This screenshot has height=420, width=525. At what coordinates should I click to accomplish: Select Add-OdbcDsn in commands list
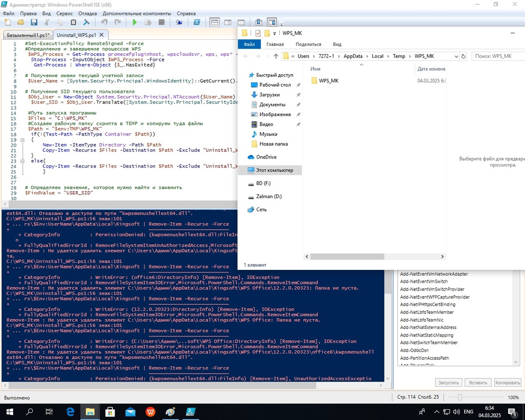[x=414, y=350]
